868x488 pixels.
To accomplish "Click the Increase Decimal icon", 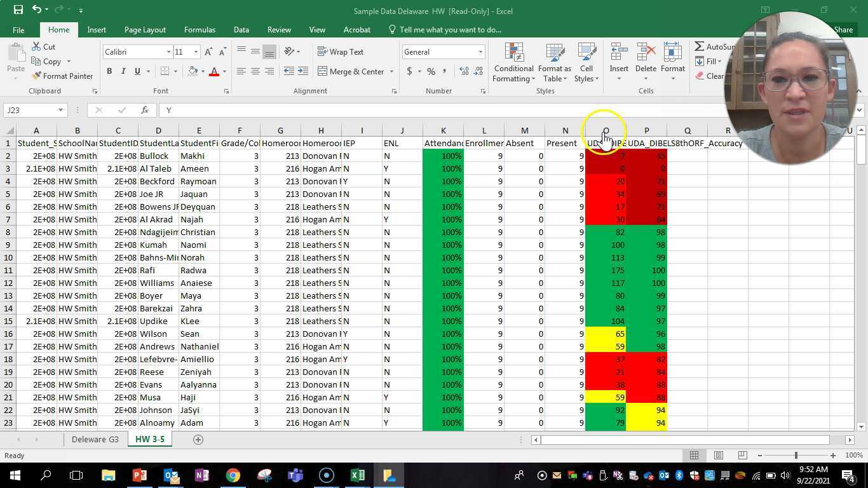I will coord(463,71).
